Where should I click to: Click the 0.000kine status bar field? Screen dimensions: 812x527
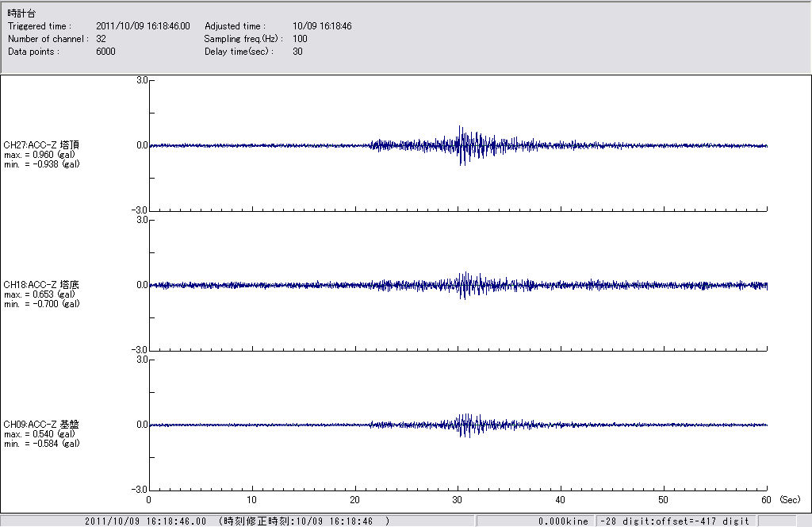click(x=561, y=521)
